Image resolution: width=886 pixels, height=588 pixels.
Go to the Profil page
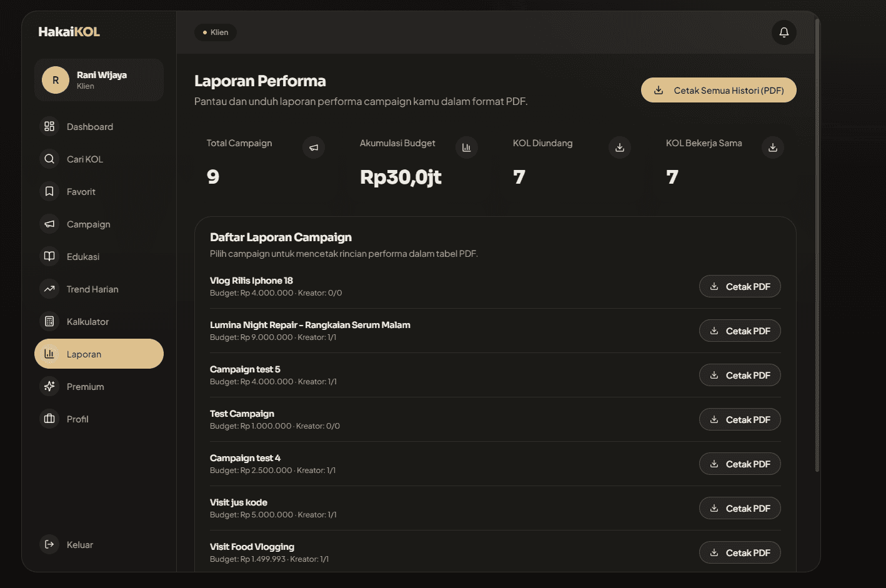(x=99, y=419)
